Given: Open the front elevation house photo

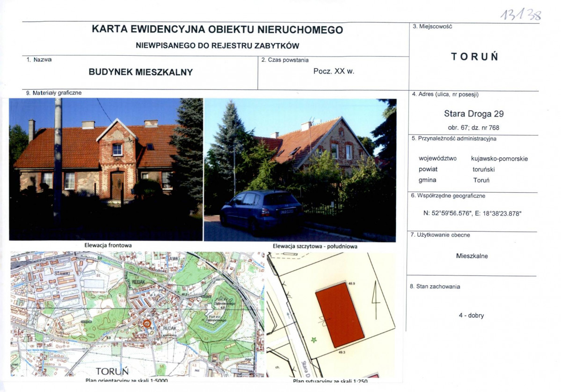Looking at the screenshot, I should 106,169.
